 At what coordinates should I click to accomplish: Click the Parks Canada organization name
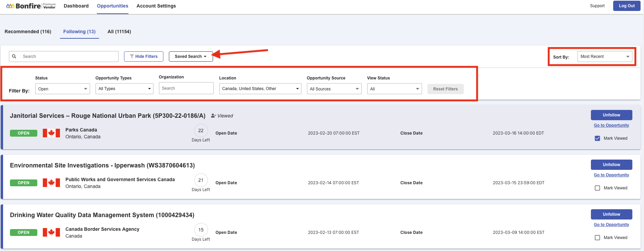pos(81,130)
